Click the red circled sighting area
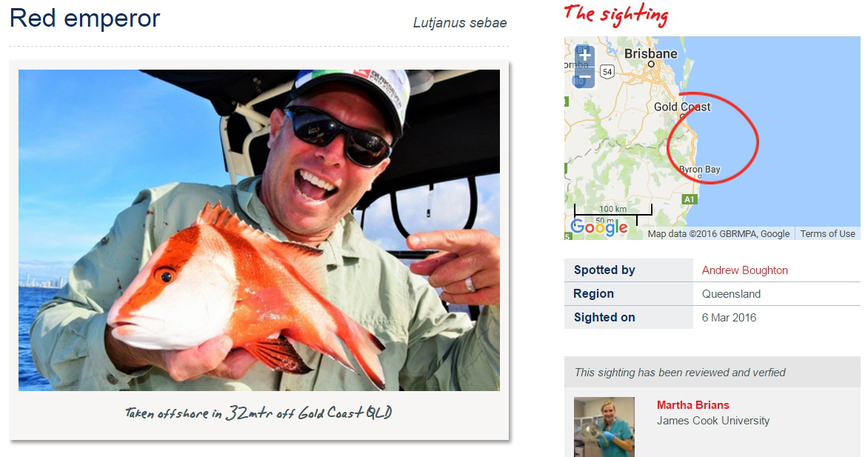 712,137
